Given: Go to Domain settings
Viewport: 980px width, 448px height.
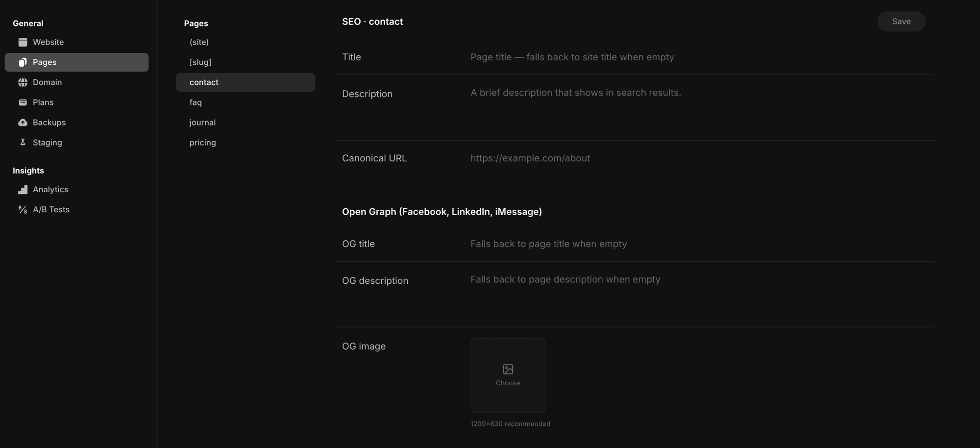Looking at the screenshot, I should coord(76,82).
